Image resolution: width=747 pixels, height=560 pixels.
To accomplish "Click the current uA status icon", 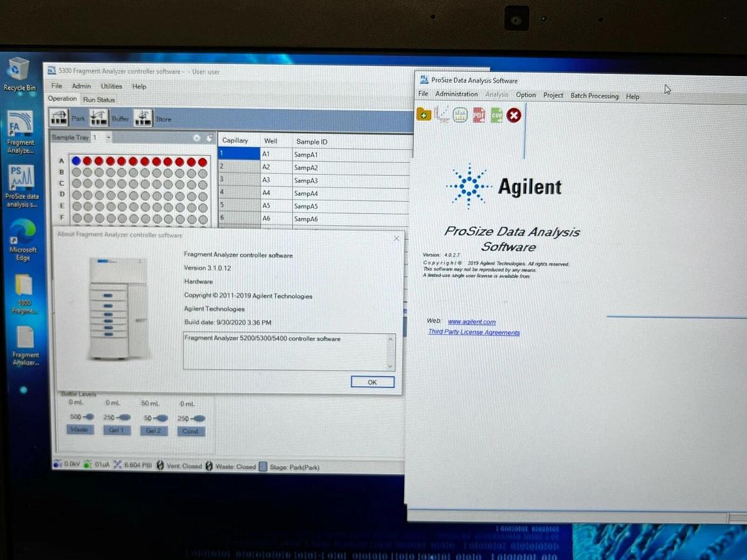I will tap(87, 464).
